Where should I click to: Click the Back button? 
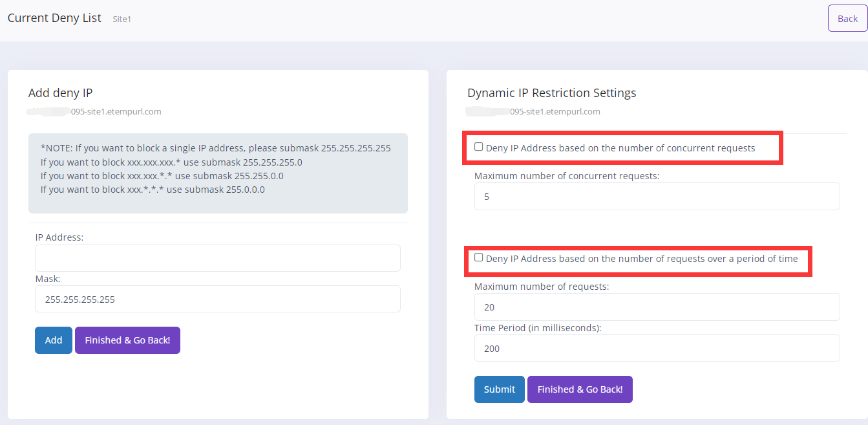pos(847,19)
